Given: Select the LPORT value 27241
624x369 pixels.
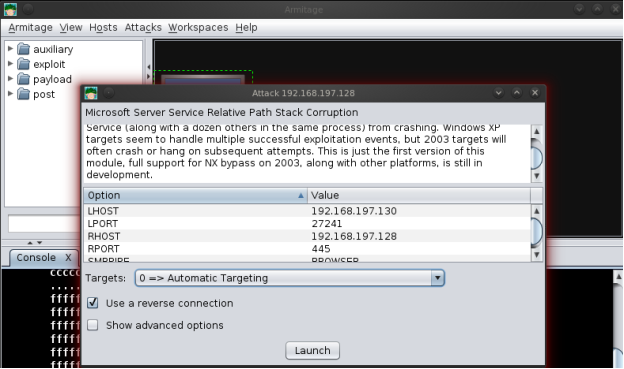Looking at the screenshot, I should tap(326, 224).
